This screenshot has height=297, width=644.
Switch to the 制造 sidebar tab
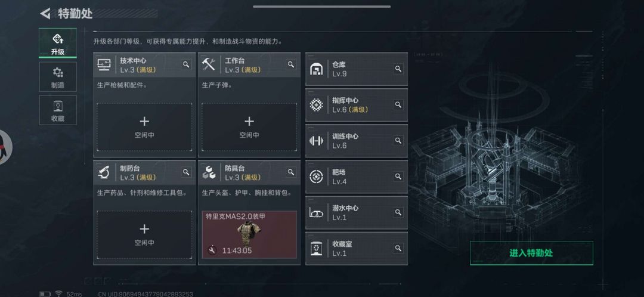coord(58,77)
